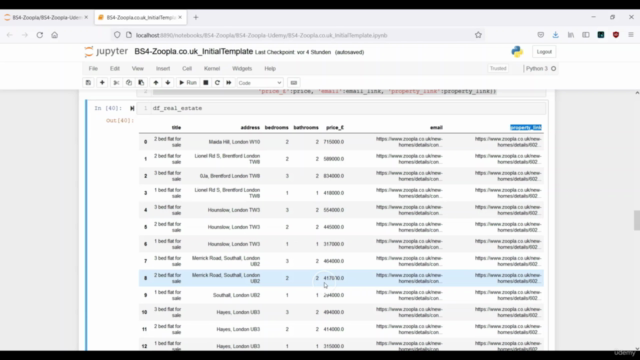Click the property_link column header

(526, 128)
